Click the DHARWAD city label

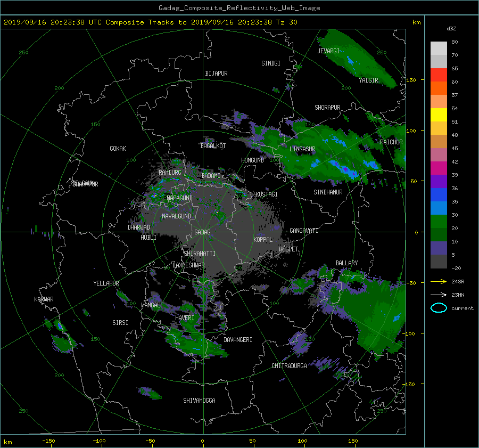click(x=139, y=227)
